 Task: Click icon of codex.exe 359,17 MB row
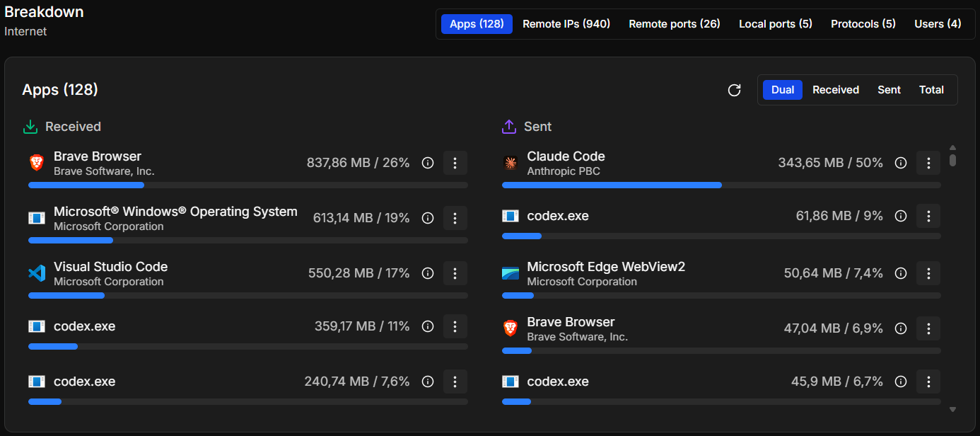tap(37, 326)
